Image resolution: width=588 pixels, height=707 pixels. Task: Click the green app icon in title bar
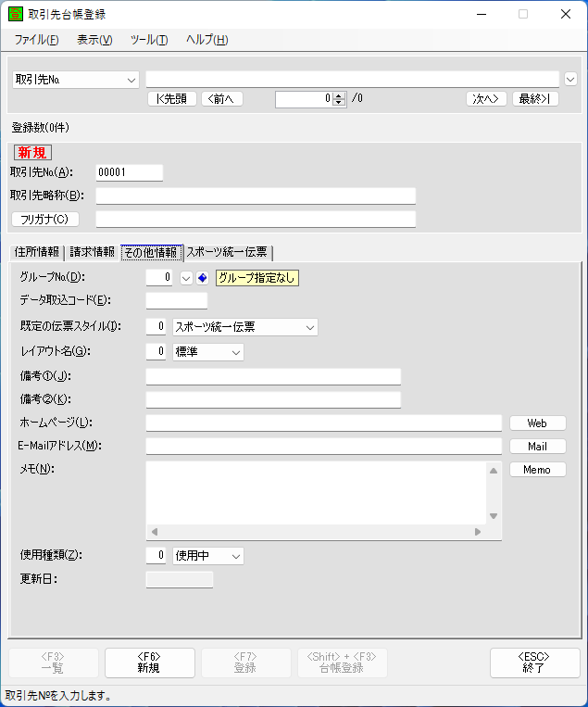16,14
